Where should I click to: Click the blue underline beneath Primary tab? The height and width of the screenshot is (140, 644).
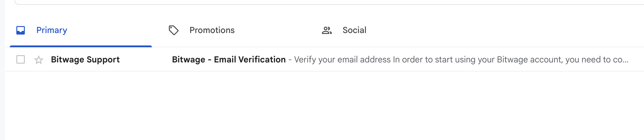pyautogui.click(x=81, y=46)
